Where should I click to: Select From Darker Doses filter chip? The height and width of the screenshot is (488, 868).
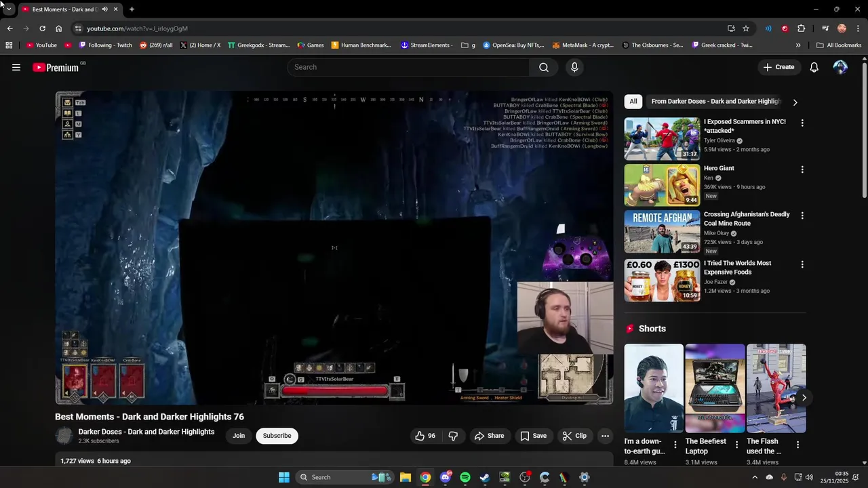coord(715,102)
